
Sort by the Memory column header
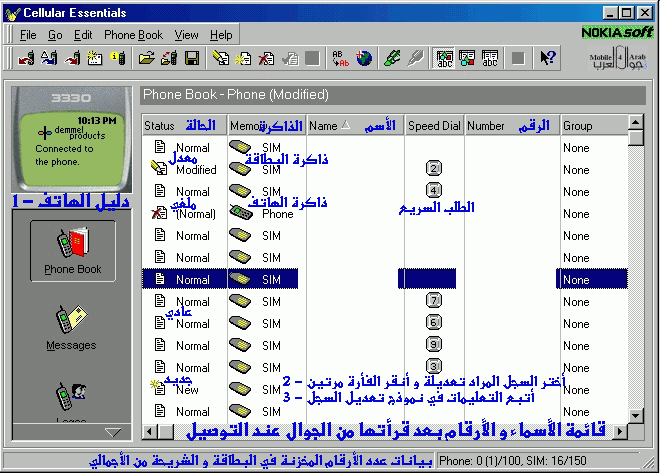coord(267,125)
